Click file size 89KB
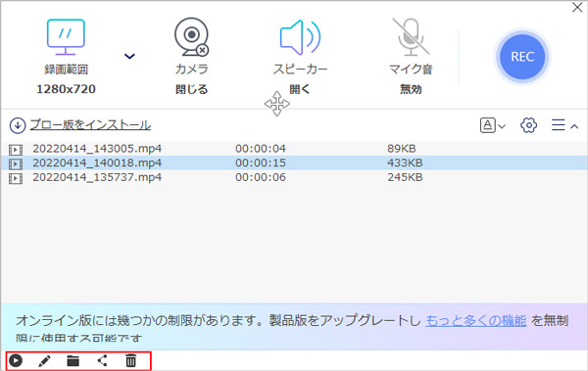 tap(402, 149)
